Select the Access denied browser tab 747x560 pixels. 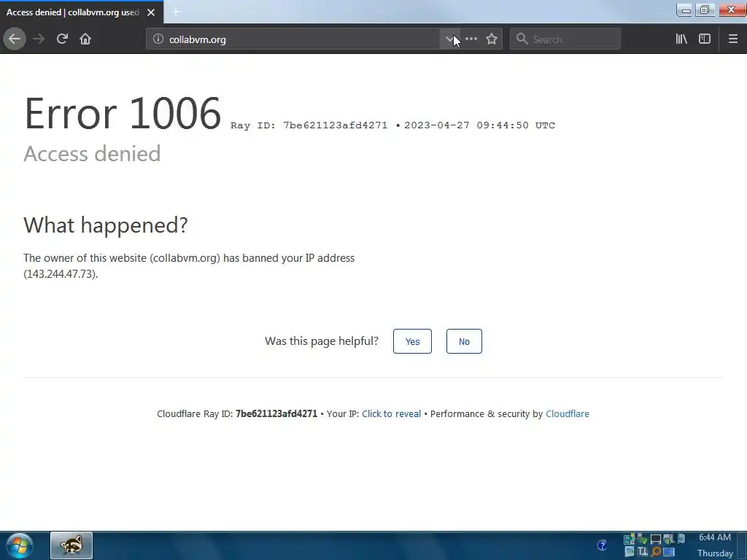coord(82,12)
